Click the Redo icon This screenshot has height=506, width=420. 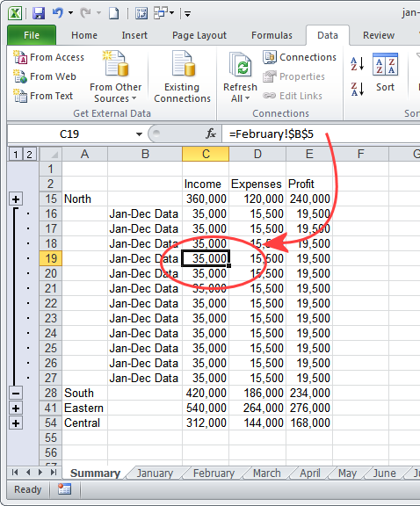pyautogui.click(x=85, y=13)
